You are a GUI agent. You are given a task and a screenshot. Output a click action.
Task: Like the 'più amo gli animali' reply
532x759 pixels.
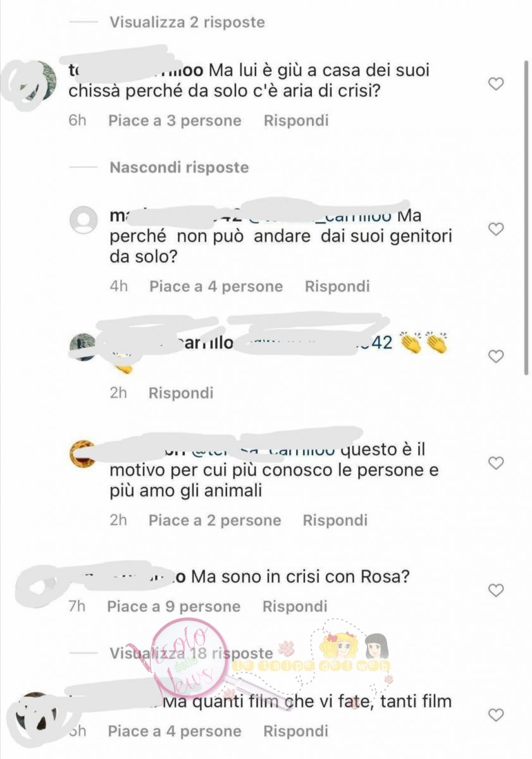pos(497,463)
